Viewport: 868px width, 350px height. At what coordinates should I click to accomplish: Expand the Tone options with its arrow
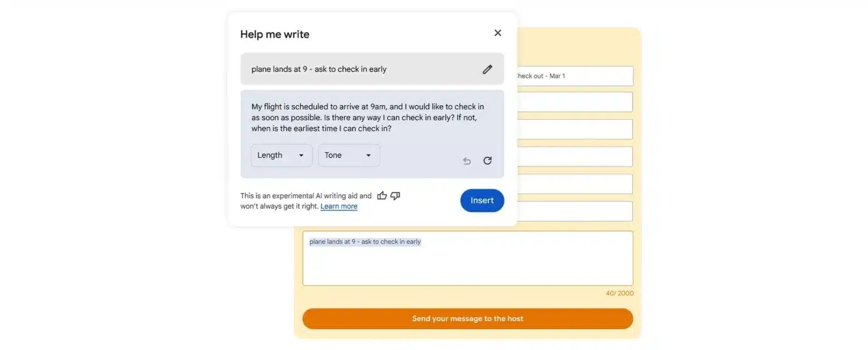click(x=368, y=155)
